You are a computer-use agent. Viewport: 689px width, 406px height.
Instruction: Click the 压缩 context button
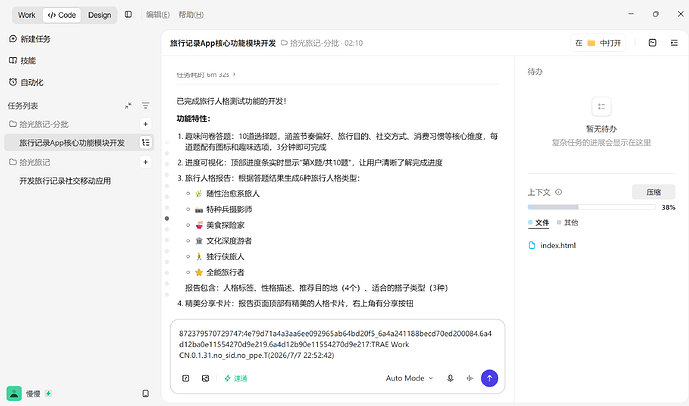[x=653, y=192]
